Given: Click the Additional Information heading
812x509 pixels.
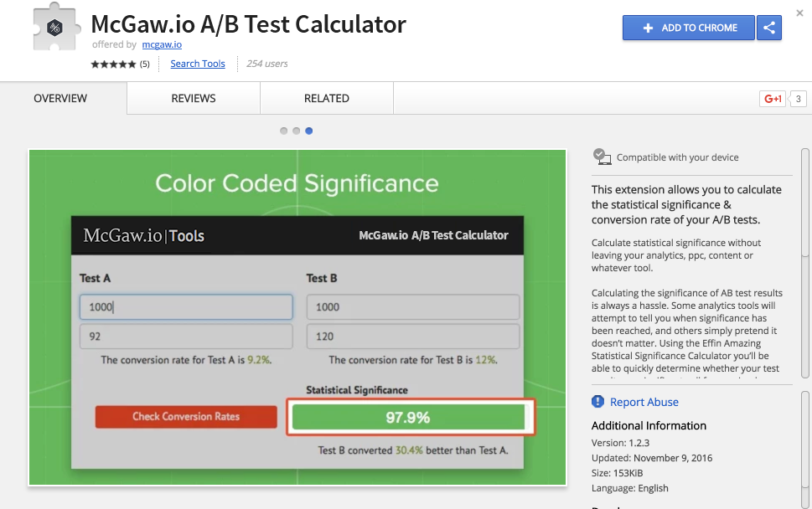Looking at the screenshot, I should [649, 425].
